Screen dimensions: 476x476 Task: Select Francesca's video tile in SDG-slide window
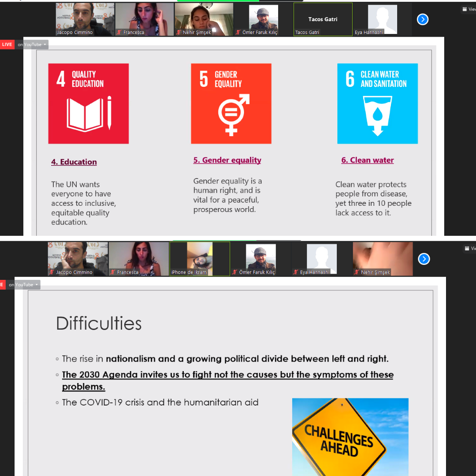145,19
